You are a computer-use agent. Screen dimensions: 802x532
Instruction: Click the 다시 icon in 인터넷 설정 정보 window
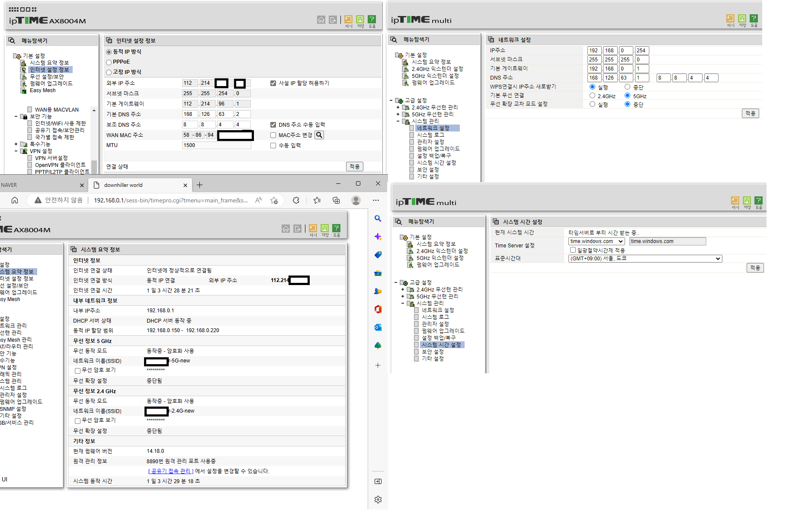point(348,19)
